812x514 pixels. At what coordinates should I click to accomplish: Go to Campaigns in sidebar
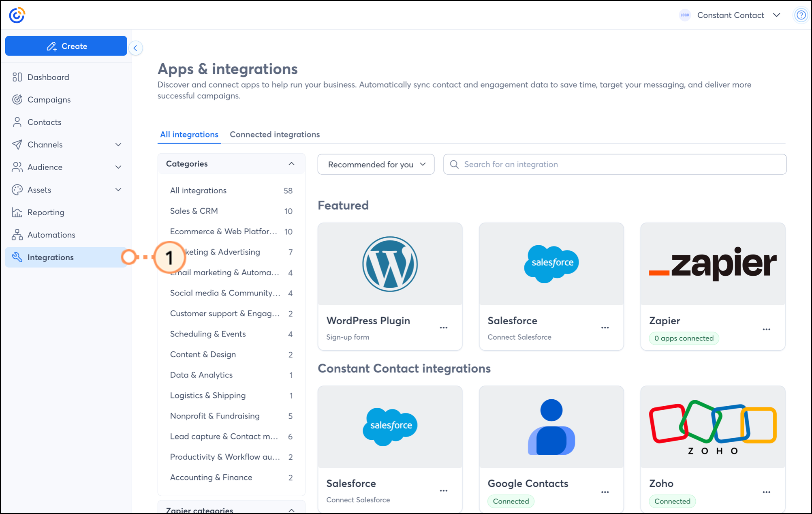pyautogui.click(x=49, y=100)
